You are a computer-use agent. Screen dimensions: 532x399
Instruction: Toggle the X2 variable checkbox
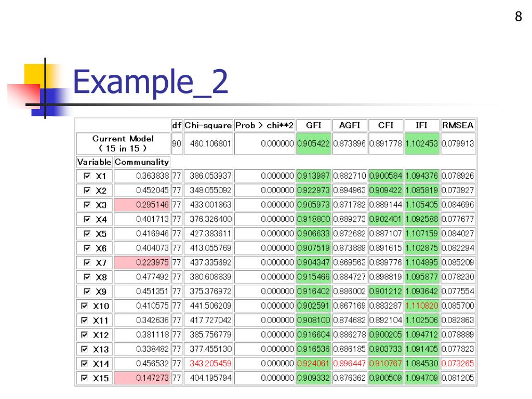tap(87, 190)
